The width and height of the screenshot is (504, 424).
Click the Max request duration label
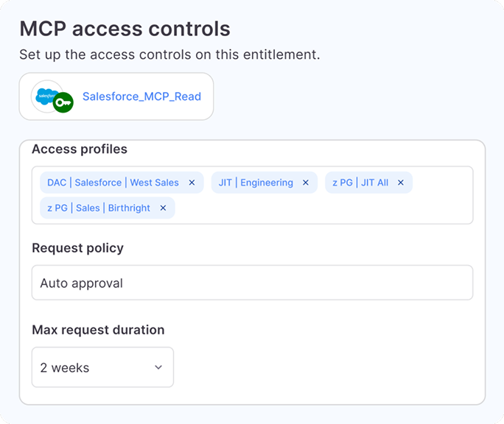coord(98,330)
